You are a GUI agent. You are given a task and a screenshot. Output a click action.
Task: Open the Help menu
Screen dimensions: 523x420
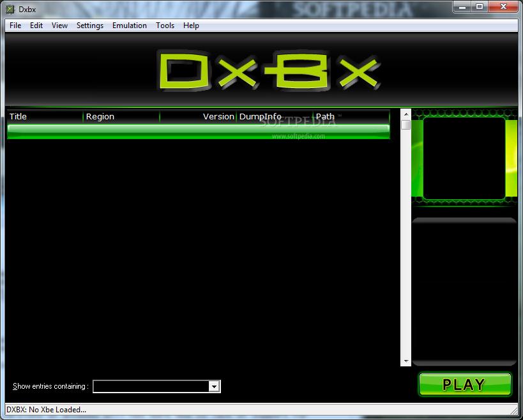pyautogui.click(x=190, y=26)
